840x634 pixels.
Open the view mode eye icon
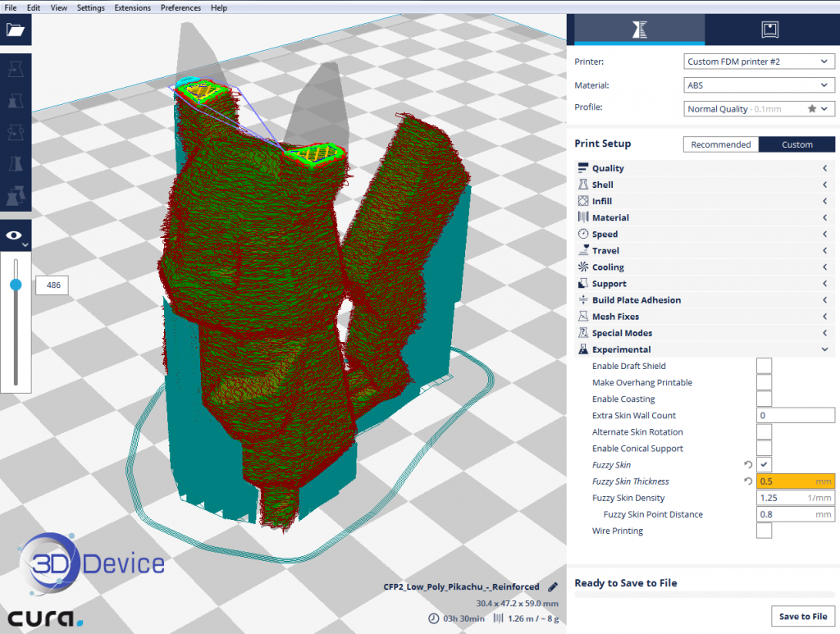[x=14, y=235]
